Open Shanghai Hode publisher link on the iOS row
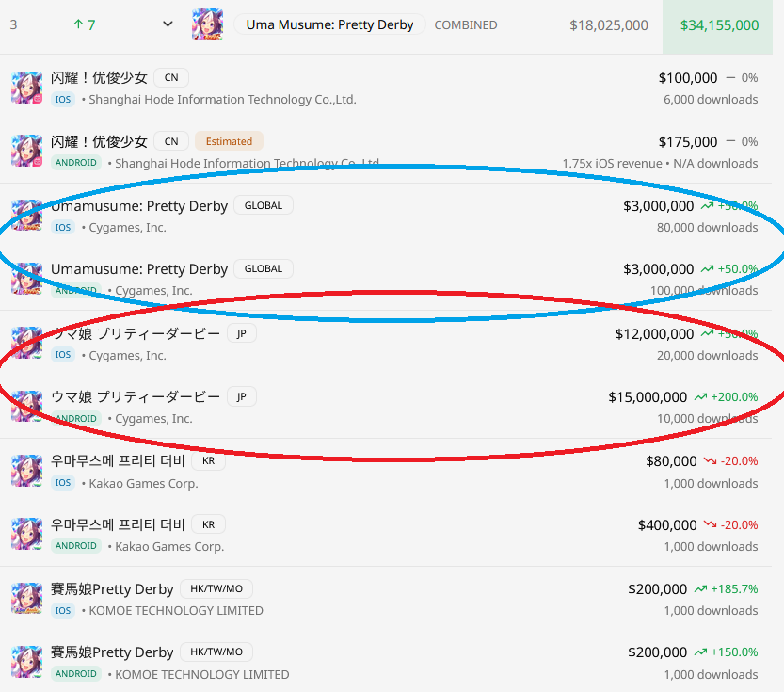The height and width of the screenshot is (692, 784). tap(222, 100)
